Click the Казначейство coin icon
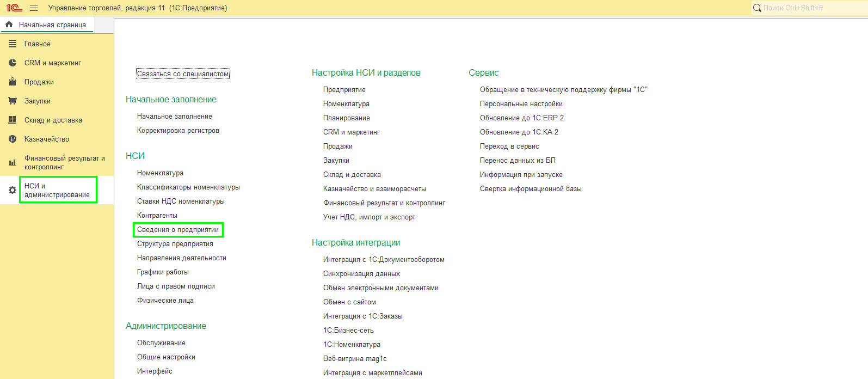868x379 pixels. (x=13, y=139)
